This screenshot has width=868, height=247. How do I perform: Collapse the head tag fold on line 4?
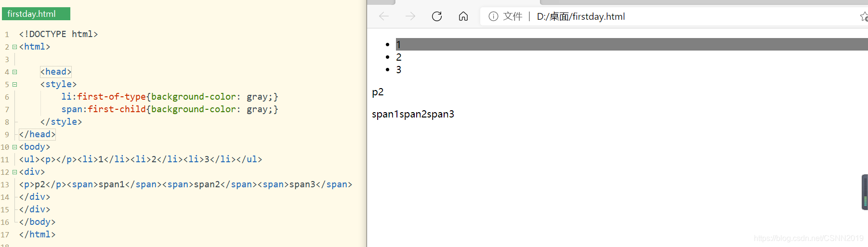pyautogui.click(x=14, y=72)
